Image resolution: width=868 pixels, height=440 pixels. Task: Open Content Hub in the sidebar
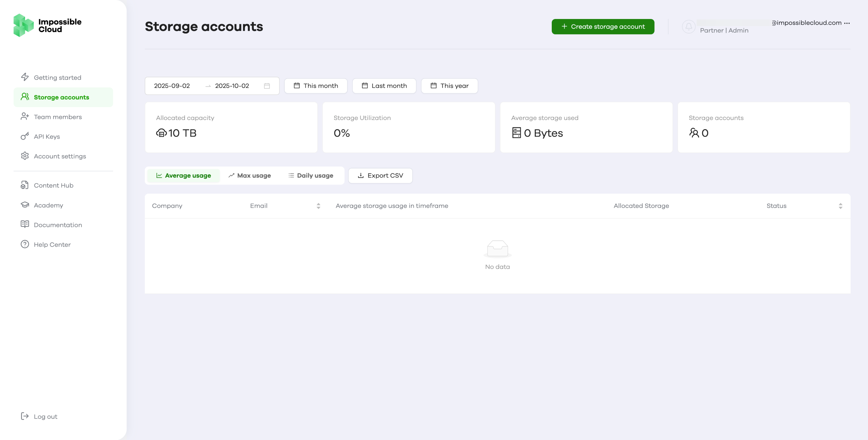point(54,185)
